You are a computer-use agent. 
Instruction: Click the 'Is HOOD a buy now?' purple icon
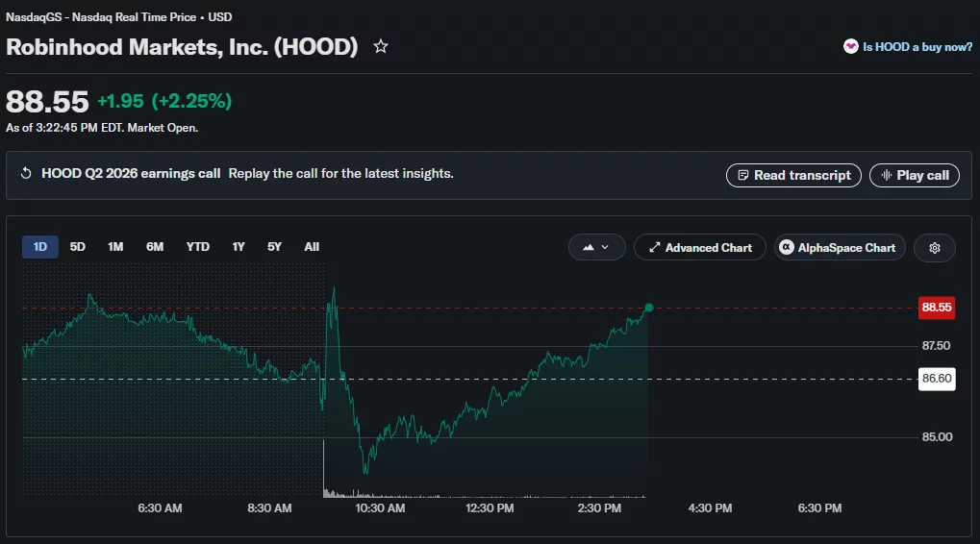(x=850, y=46)
